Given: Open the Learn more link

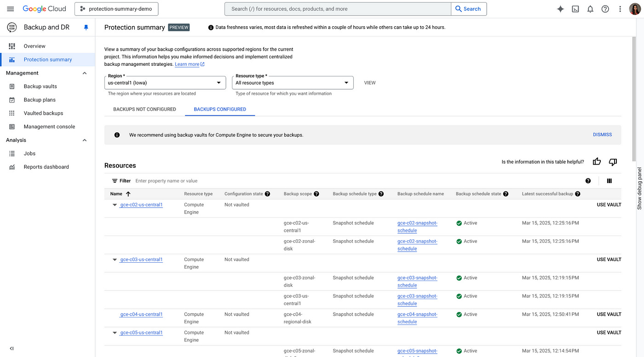Looking at the screenshot, I should point(190,64).
